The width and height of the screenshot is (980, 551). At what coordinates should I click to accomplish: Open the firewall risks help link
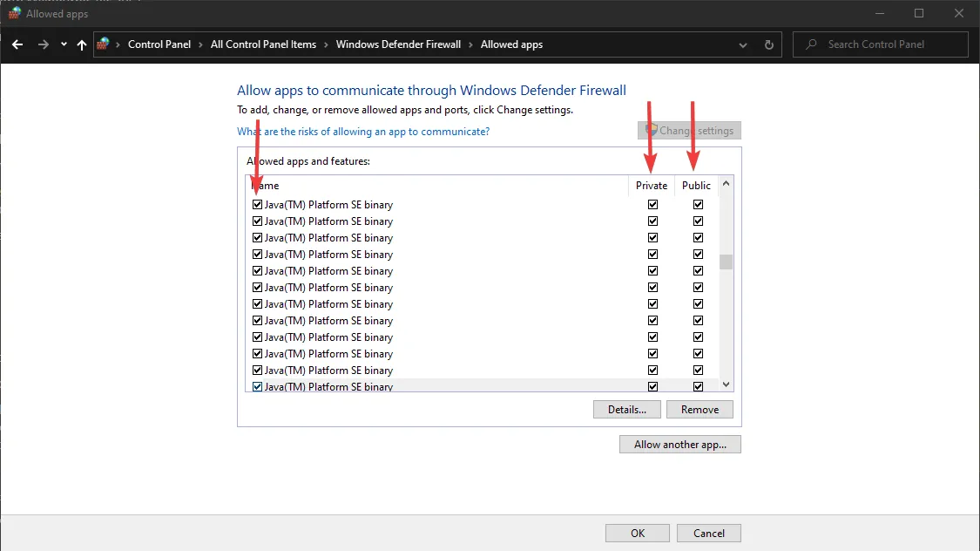363,132
